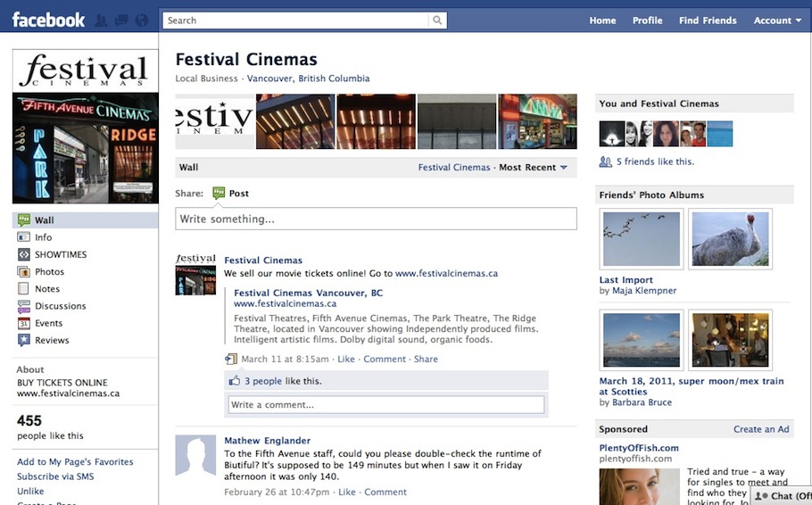
Task: Comment on Mathew Englander's post
Action: point(385,492)
